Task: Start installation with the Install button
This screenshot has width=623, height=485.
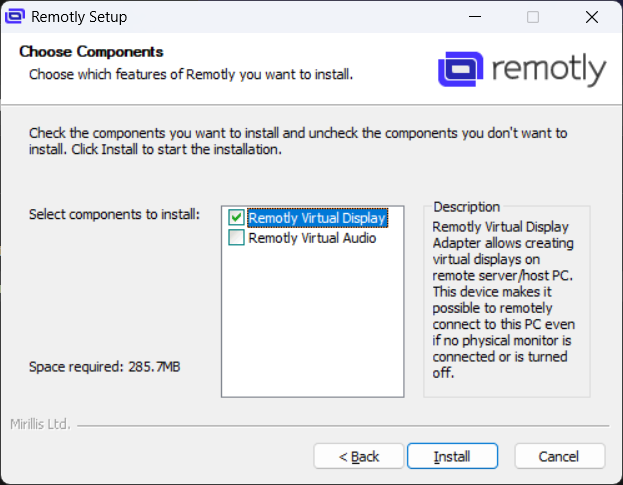Action: point(452,456)
